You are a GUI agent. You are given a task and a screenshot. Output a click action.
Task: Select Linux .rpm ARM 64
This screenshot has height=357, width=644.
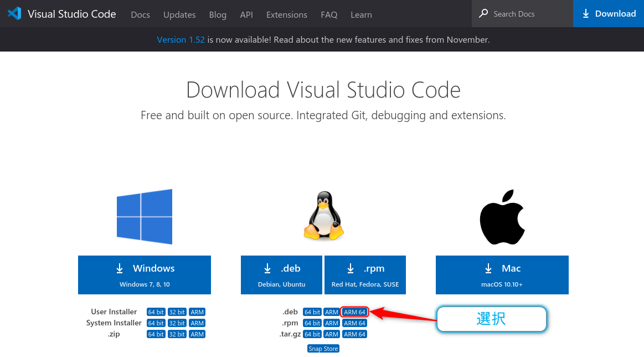pyautogui.click(x=354, y=323)
